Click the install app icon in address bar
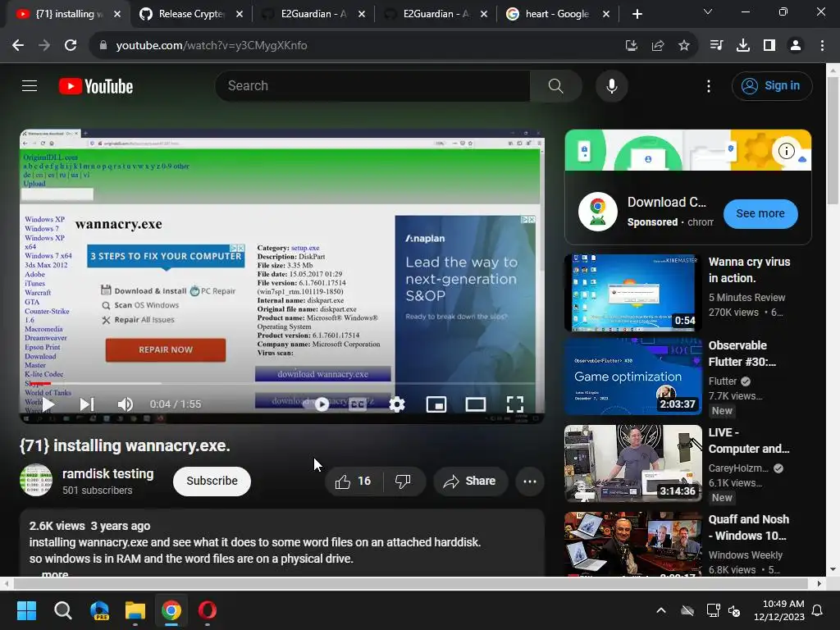This screenshot has width=840, height=630. [632, 46]
